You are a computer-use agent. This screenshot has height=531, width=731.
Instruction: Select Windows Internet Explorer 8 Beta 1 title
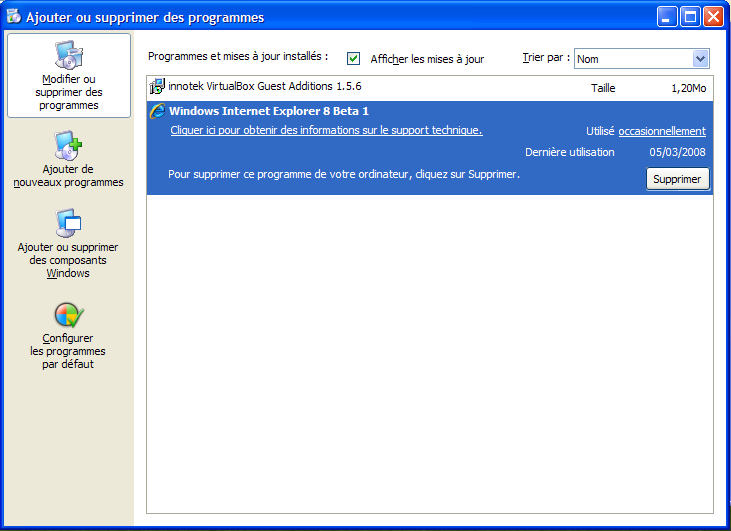[x=269, y=111]
